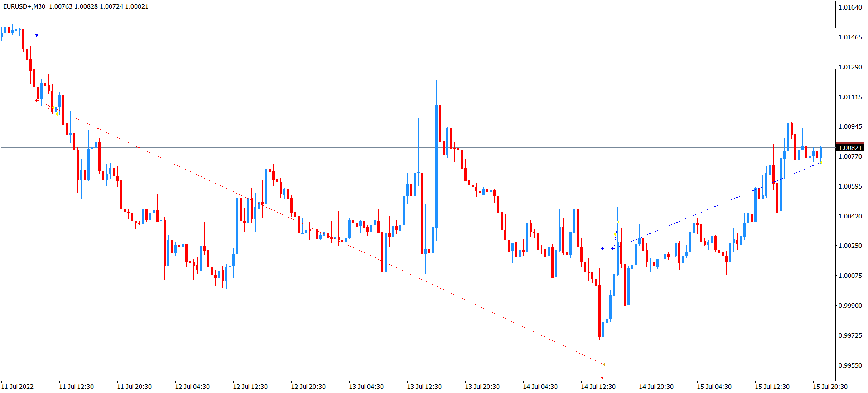Click the current price label 1.00821

click(850, 148)
